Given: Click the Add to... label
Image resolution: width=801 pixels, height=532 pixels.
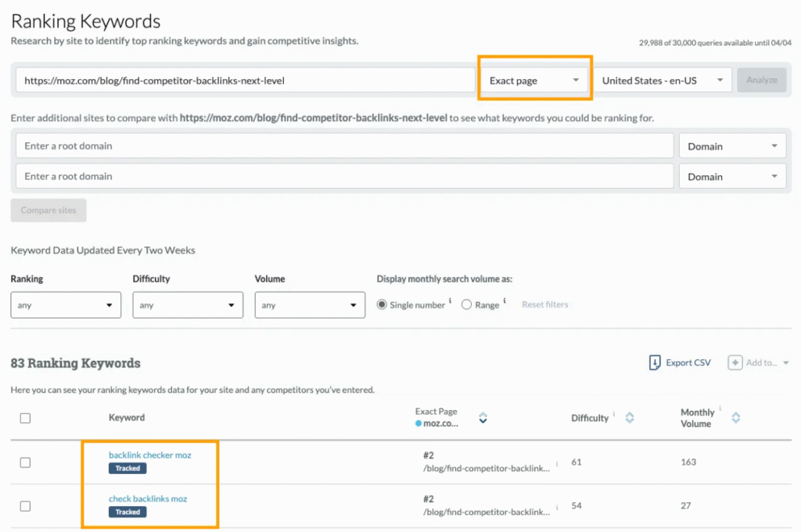Looking at the screenshot, I should pyautogui.click(x=762, y=362).
